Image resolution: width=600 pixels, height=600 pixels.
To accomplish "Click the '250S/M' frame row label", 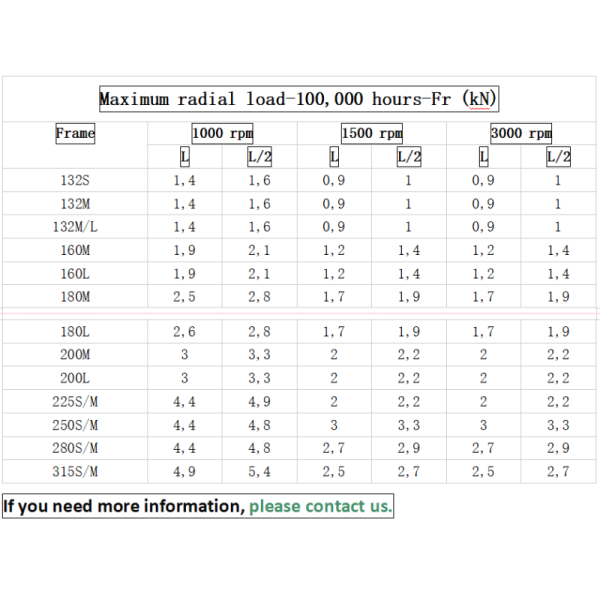I will click(75, 425).
